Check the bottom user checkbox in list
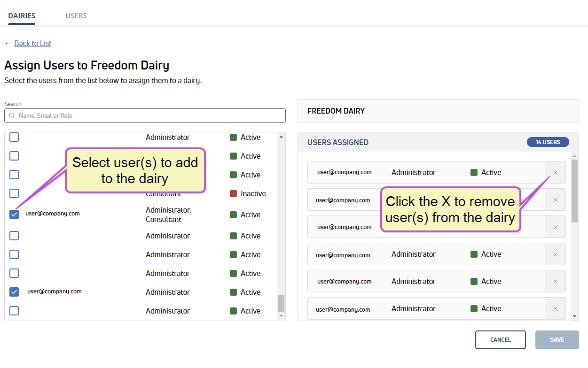 14,311
